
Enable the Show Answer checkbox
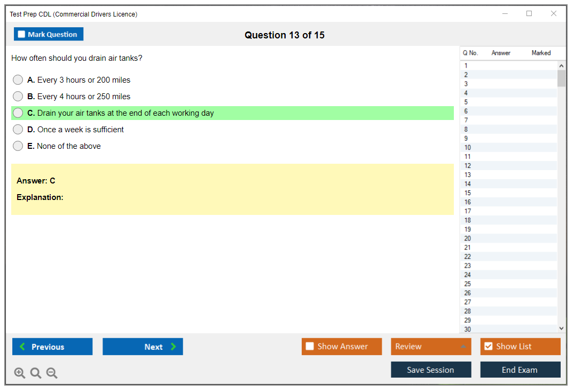tap(310, 347)
